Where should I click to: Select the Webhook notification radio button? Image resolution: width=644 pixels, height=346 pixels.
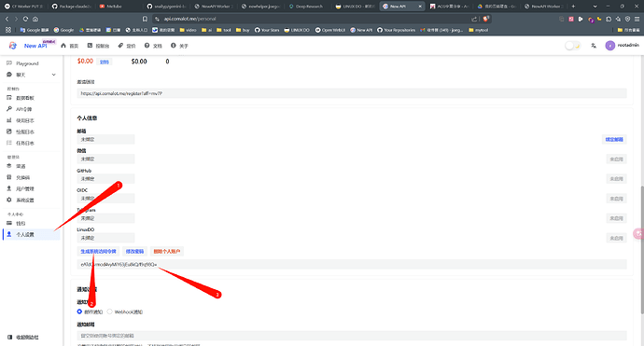point(109,311)
